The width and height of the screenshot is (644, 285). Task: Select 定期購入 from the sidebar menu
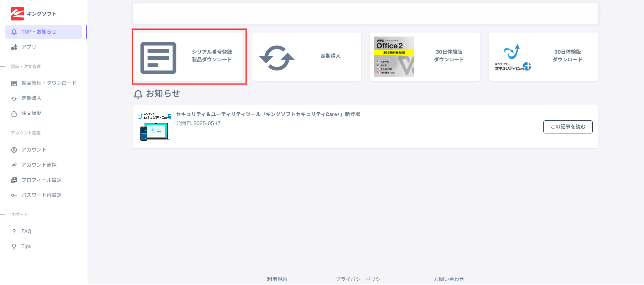31,98
